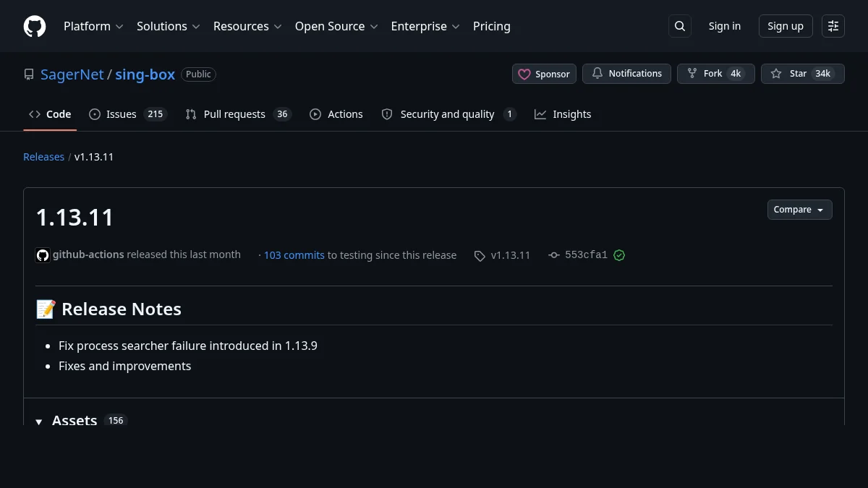Open the Pricing page
The image size is (868, 488).
tap(492, 26)
